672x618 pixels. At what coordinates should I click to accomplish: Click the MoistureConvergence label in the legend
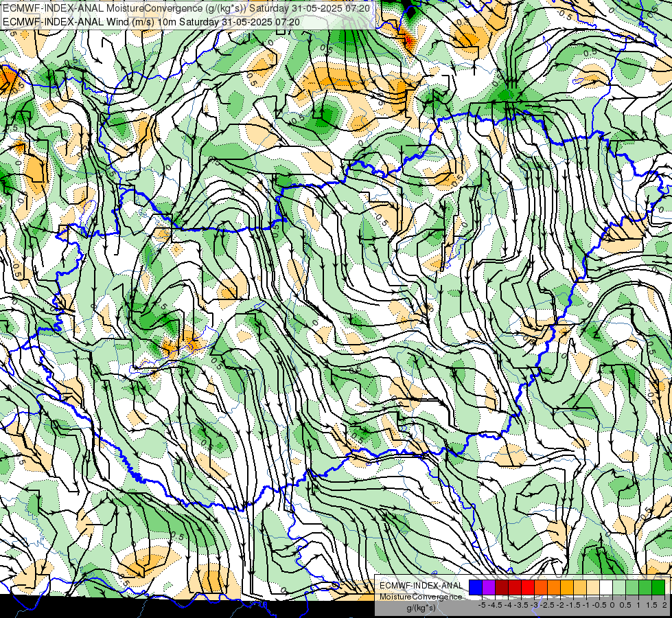(421, 597)
